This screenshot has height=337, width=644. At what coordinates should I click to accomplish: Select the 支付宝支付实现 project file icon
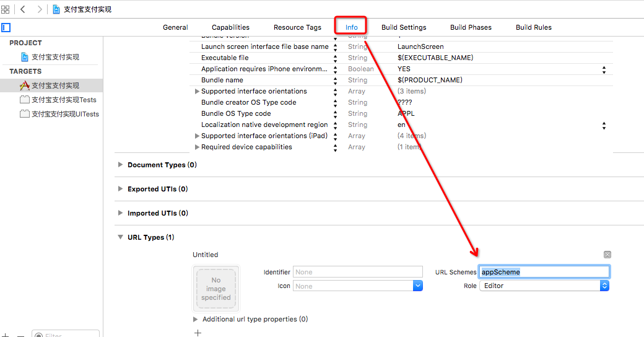pyautogui.click(x=25, y=57)
